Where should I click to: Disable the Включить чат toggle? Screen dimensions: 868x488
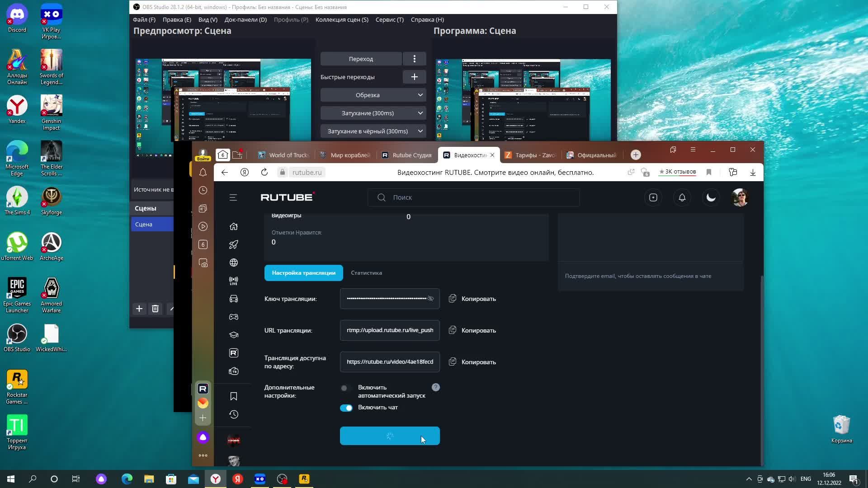tap(346, 408)
